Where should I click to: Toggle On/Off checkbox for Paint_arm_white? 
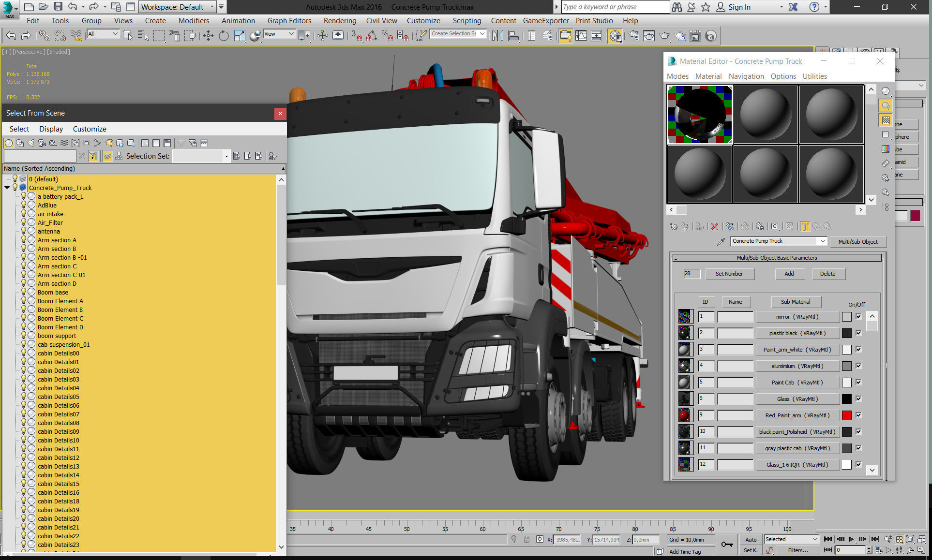click(x=858, y=350)
